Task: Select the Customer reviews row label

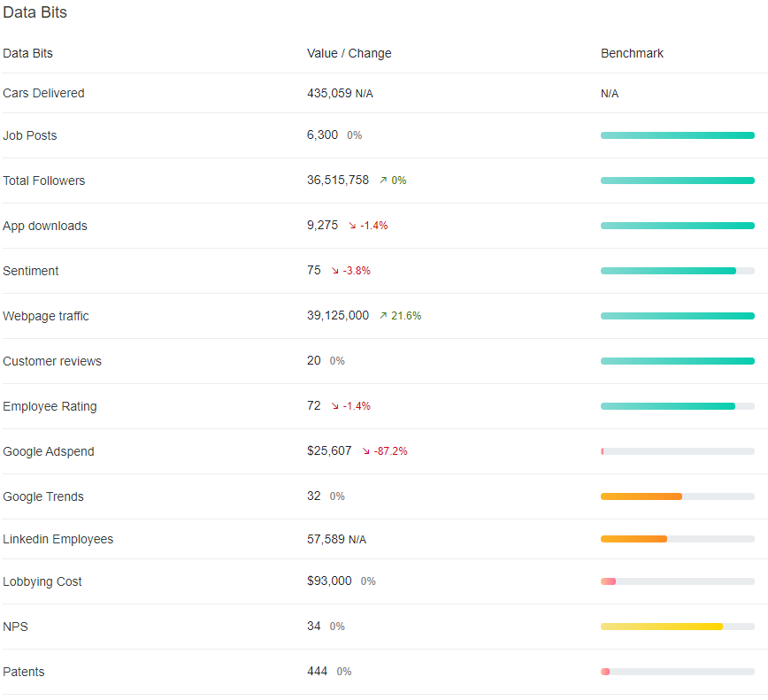Action: pos(52,361)
